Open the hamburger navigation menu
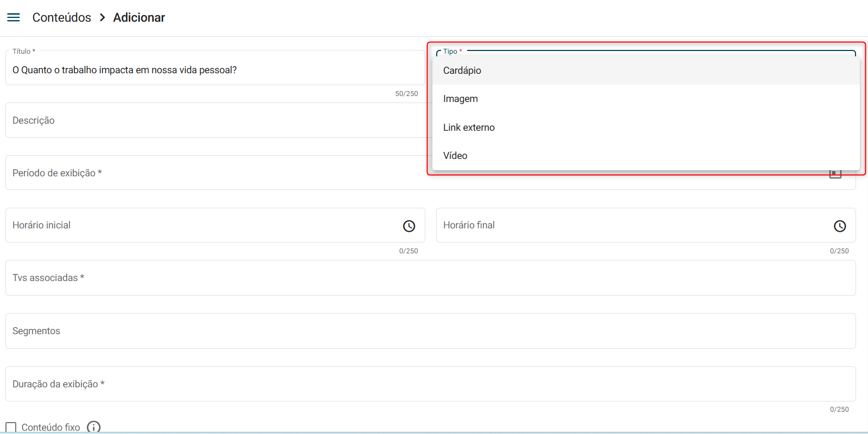The width and height of the screenshot is (868, 434). [14, 17]
